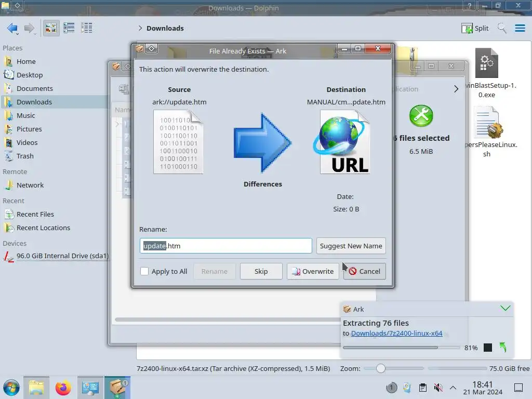Open Dolphin search with magnifier icon
This screenshot has width=532, height=399.
(502, 28)
